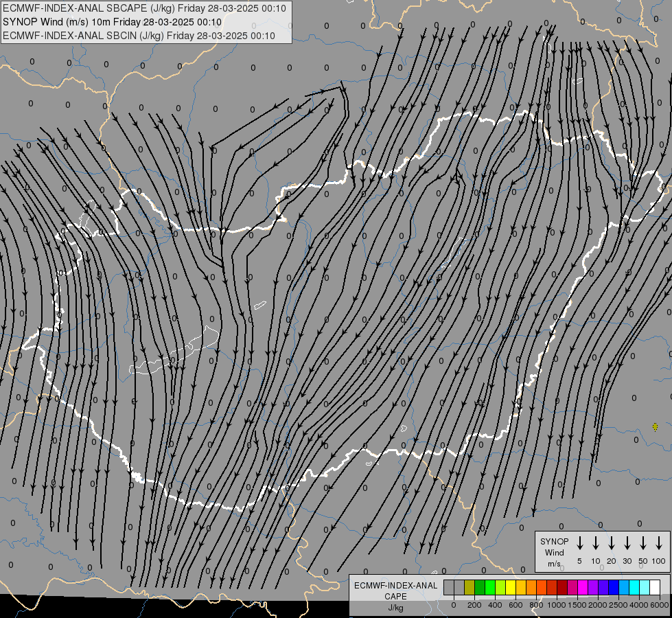Screen dimensions: 672x618
Task: Click the small yellow CAPE spot on map
Action: click(656, 426)
